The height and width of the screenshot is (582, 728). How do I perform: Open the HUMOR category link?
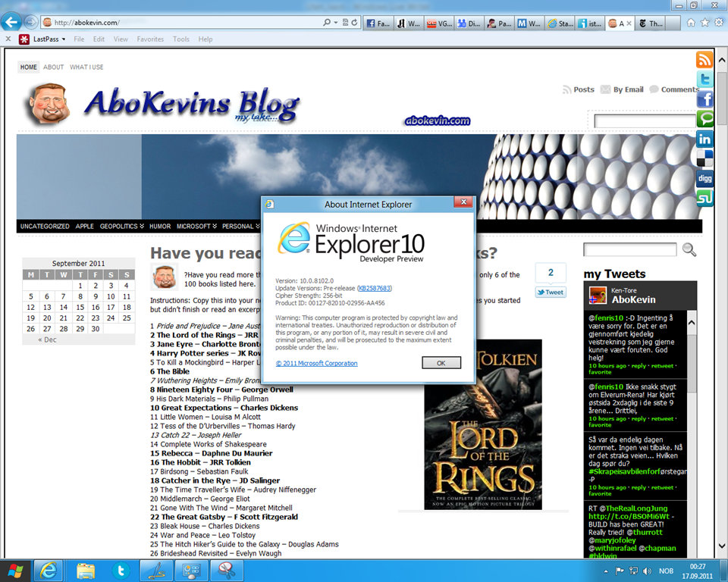(x=160, y=226)
